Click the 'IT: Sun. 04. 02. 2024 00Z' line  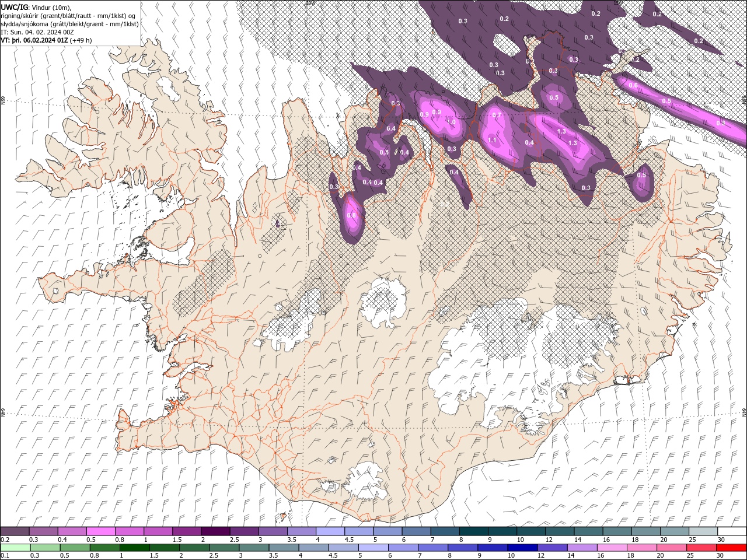tap(37, 32)
